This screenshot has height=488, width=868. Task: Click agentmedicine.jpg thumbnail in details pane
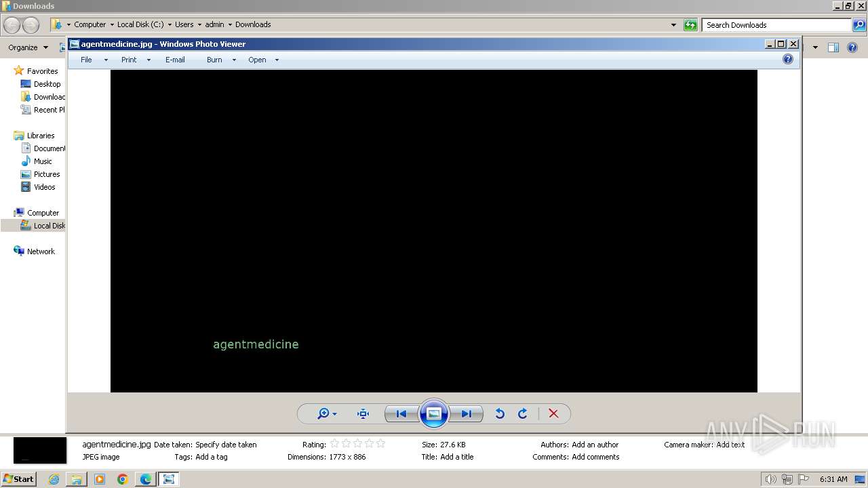[x=40, y=450]
